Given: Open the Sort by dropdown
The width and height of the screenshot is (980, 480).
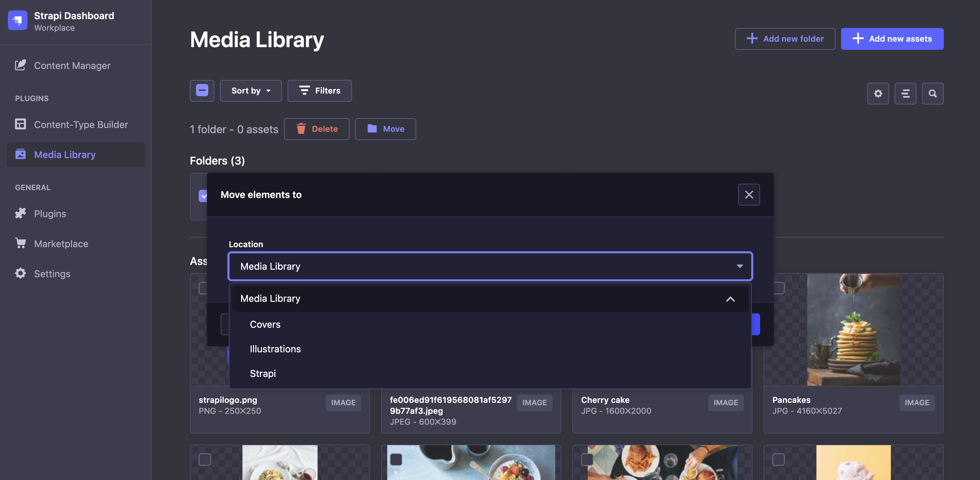Looking at the screenshot, I should [251, 90].
